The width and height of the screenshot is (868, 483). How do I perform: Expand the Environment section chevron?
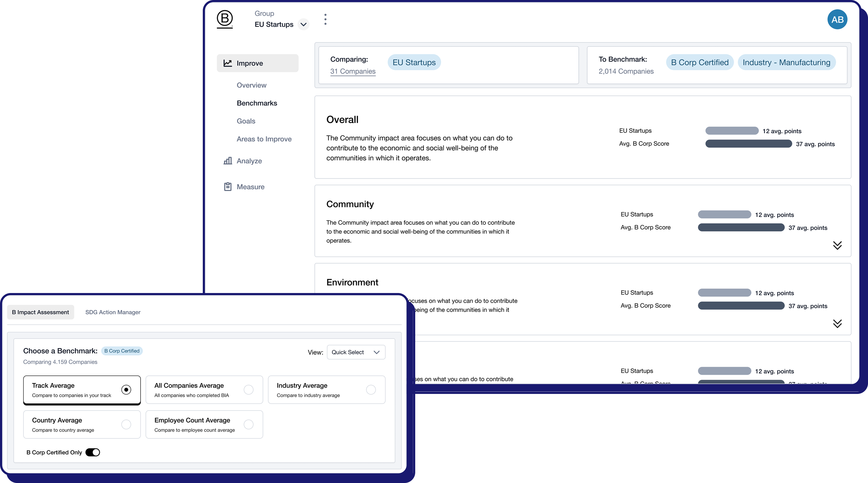[x=837, y=323]
